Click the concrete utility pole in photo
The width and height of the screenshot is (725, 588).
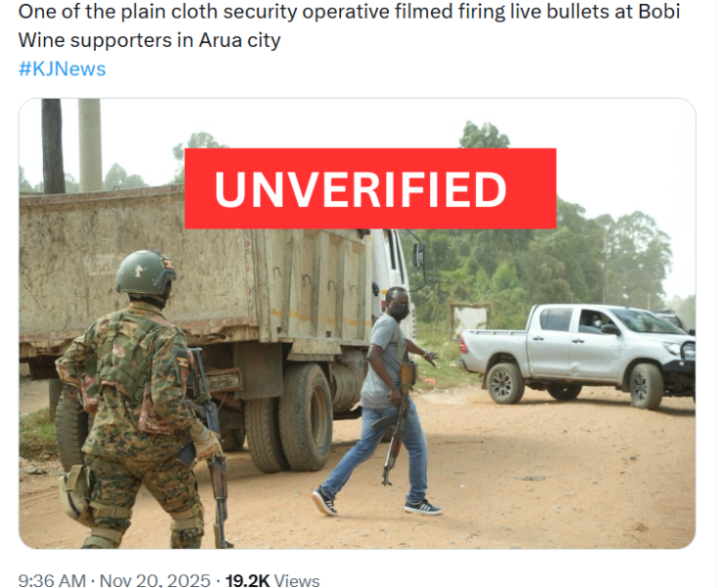[x=90, y=145]
